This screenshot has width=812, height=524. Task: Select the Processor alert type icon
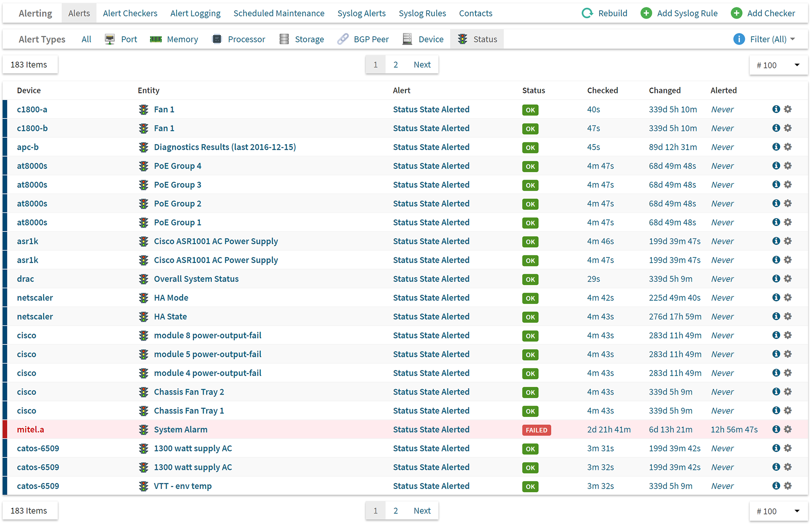click(217, 39)
